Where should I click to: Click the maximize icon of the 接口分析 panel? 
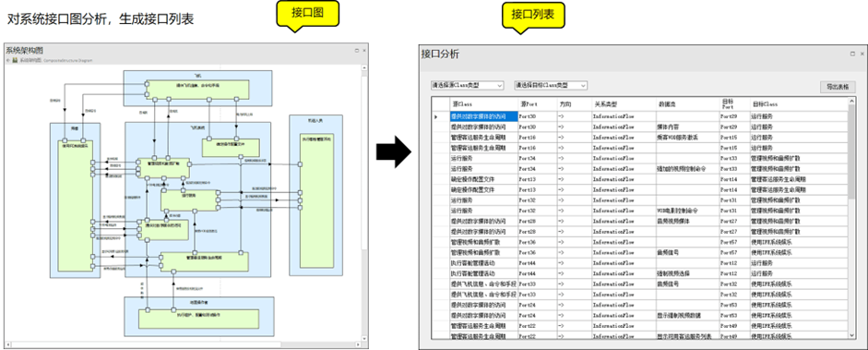click(852, 54)
